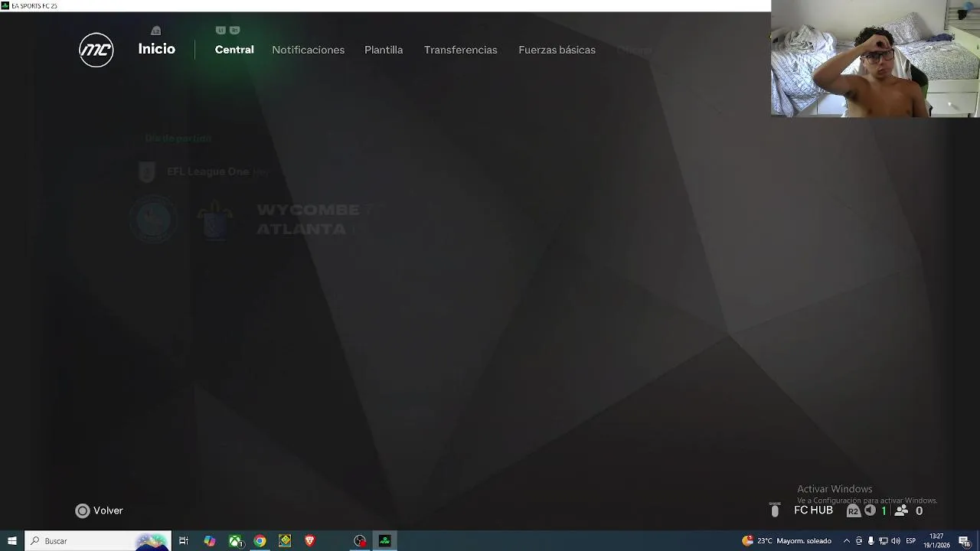Open the notification center icon
The image size is (980, 551).
[x=965, y=541]
